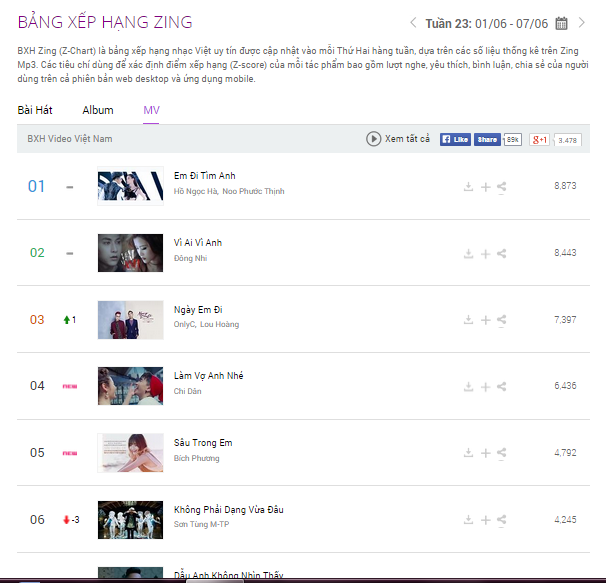Switch to the Album tab
The width and height of the screenshot is (606, 583).
point(98,110)
